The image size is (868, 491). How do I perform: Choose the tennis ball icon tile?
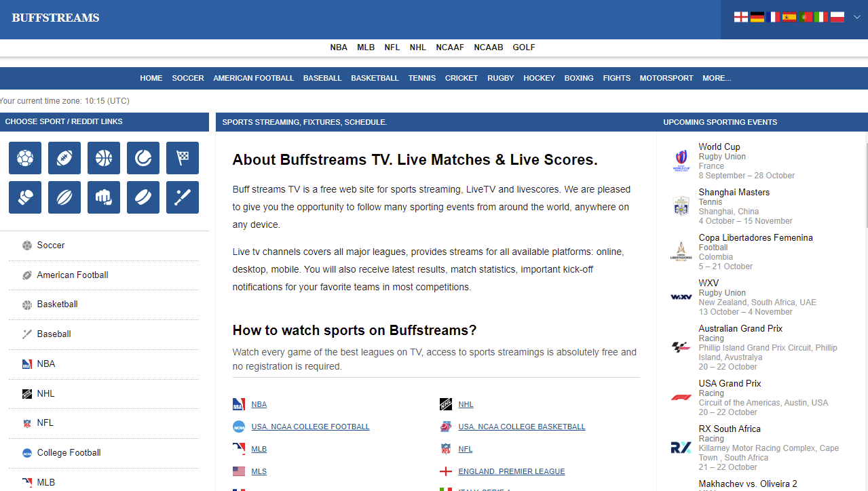[x=143, y=158]
